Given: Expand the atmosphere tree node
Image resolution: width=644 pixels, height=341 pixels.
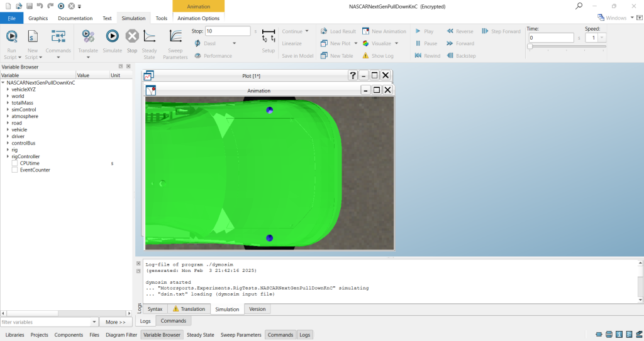Looking at the screenshot, I should point(8,116).
